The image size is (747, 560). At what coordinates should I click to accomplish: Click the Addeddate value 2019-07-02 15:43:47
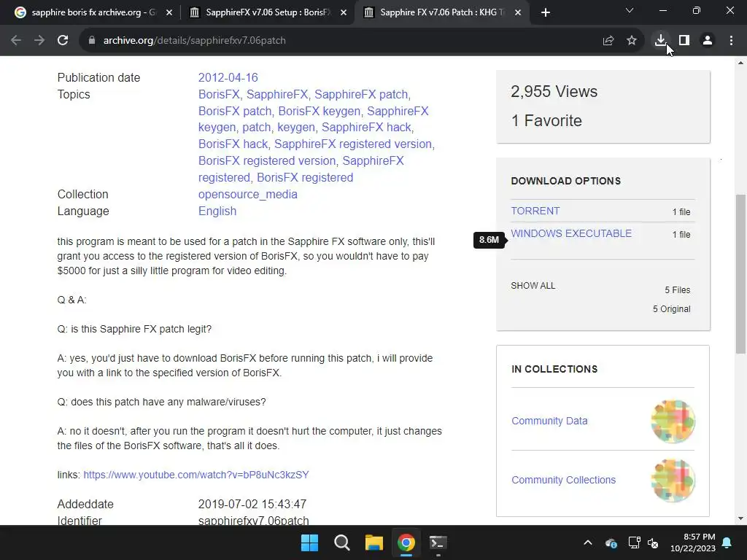(252, 505)
